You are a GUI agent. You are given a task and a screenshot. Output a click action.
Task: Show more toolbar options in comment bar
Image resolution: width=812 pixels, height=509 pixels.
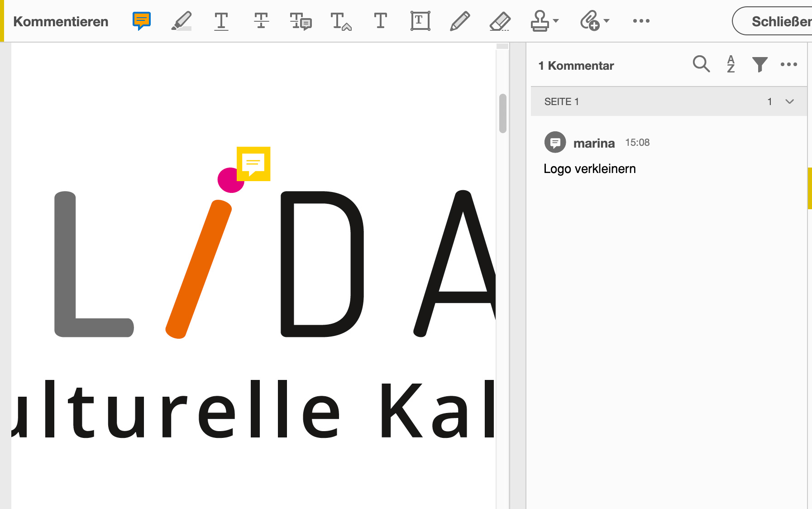pyautogui.click(x=641, y=21)
